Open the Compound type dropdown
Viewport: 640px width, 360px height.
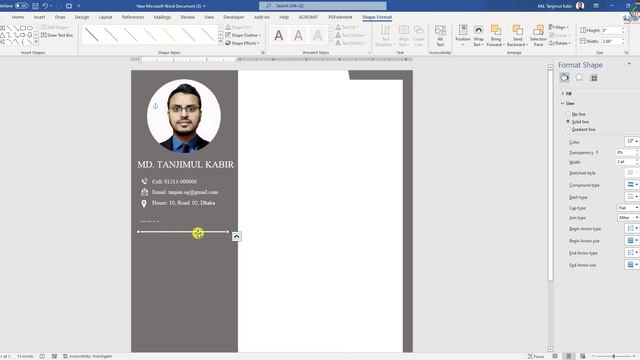coord(632,184)
